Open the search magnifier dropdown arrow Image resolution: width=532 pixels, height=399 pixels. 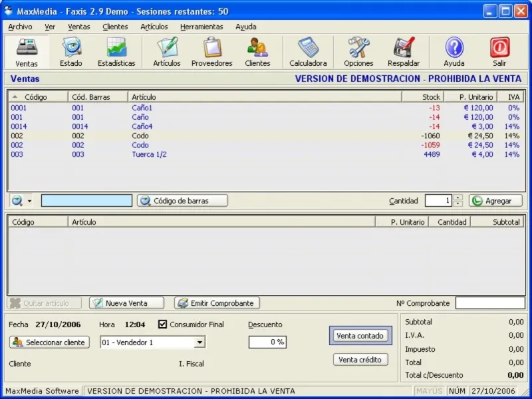pos(29,201)
